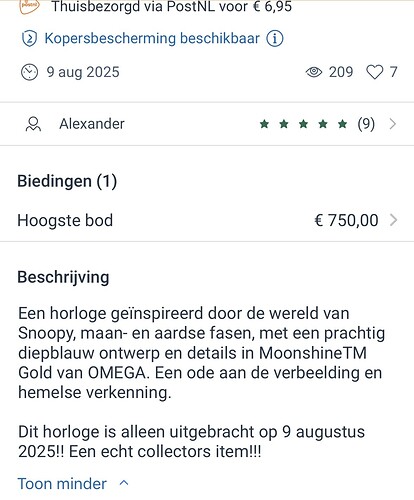Screen dimensions: 414x500
Task: Select the € 750,00 highest bid amount
Action: coord(346,220)
